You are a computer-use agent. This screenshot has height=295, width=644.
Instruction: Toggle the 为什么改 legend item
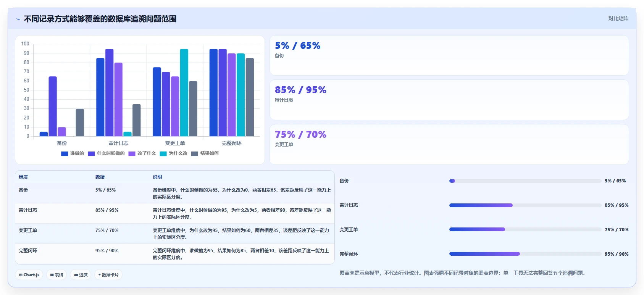(x=173, y=153)
